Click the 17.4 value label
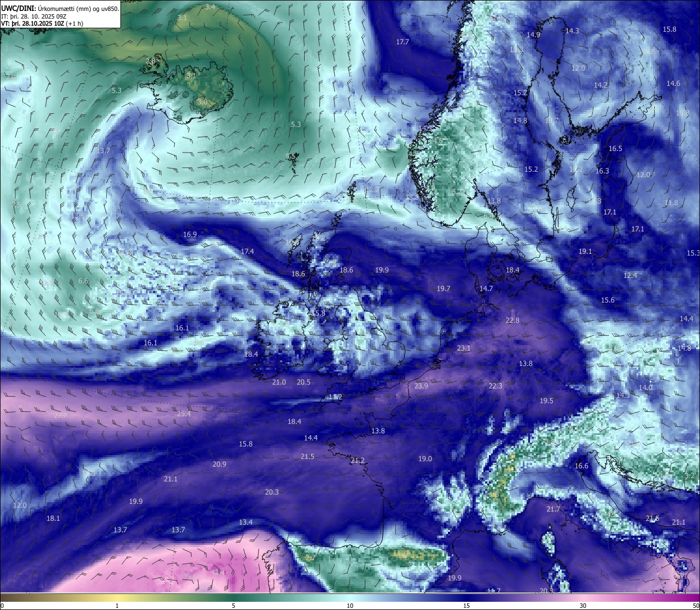Screen dimensions: 700x610 click(247, 252)
